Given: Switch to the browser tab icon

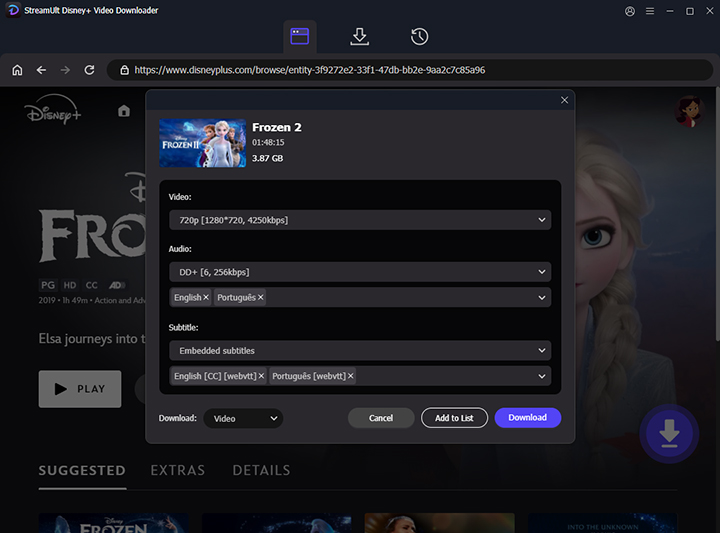Looking at the screenshot, I should pyautogui.click(x=299, y=37).
